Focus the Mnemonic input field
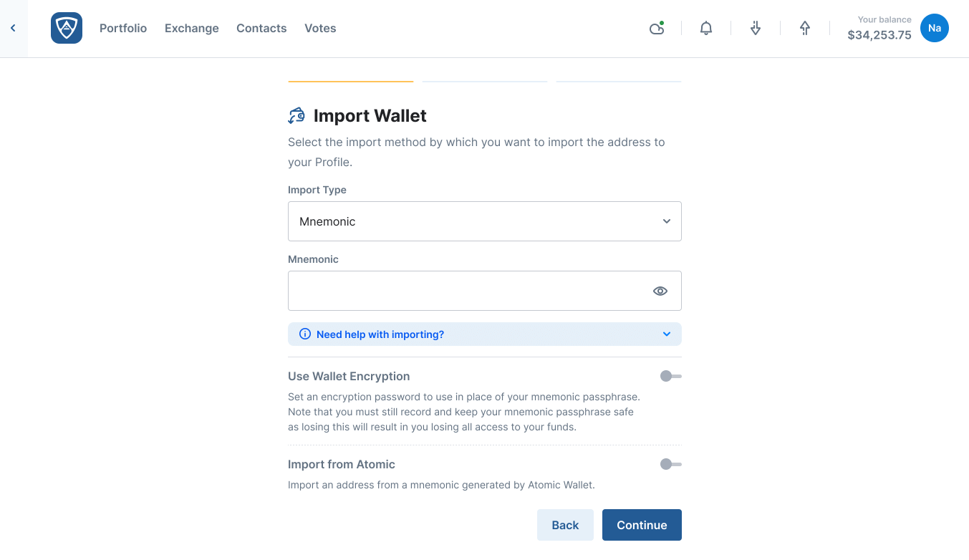Viewport: 969px width, 560px height. (x=466, y=291)
